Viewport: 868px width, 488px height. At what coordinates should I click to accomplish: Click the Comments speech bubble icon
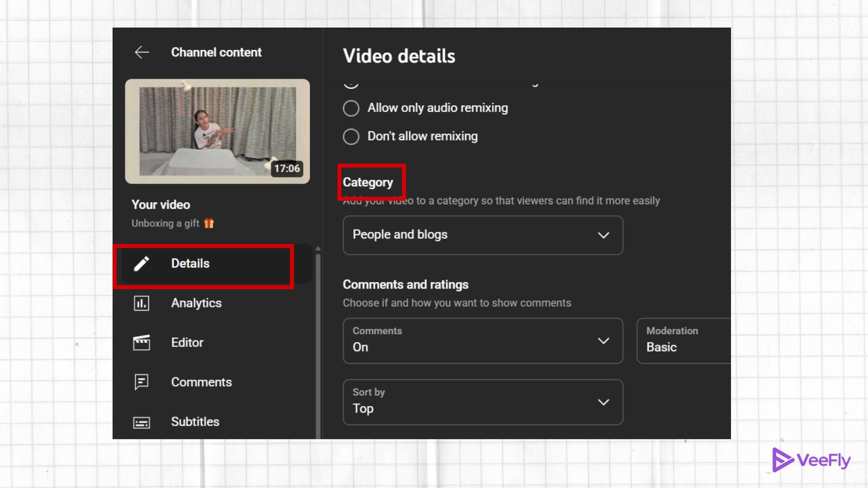(x=141, y=382)
